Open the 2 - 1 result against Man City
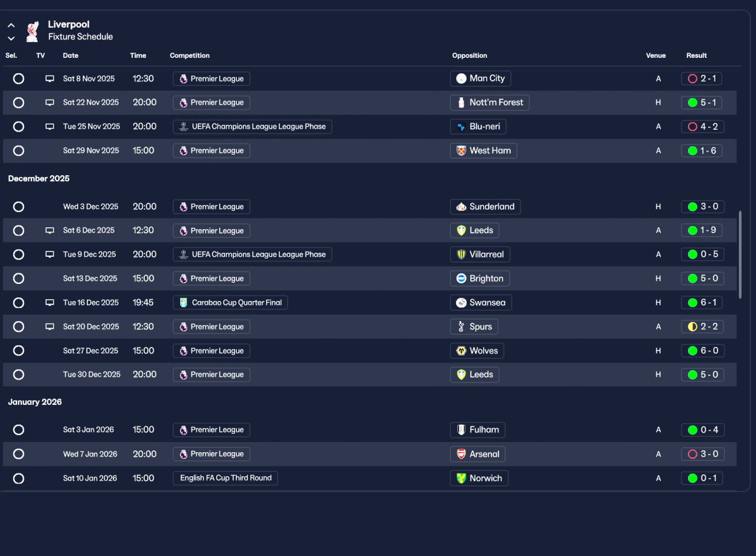Viewport: 756px width, 556px height. coord(702,79)
